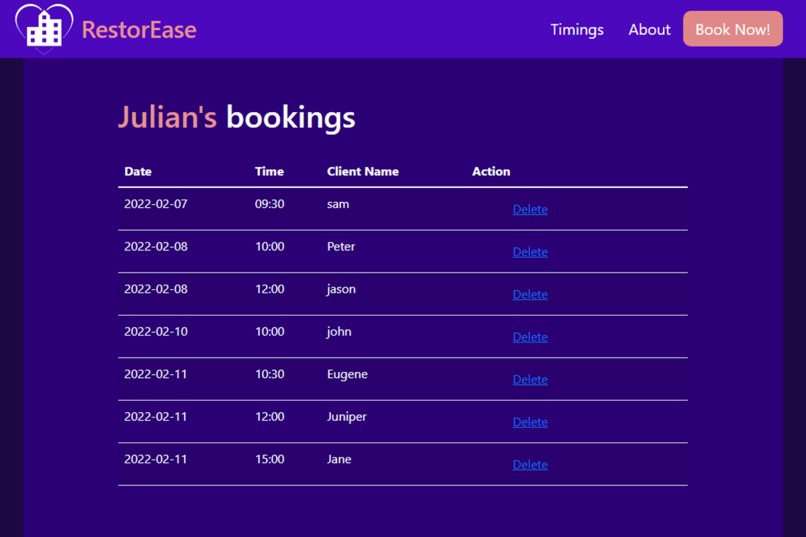
Task: Click the date in Jane's row
Action: (x=156, y=459)
